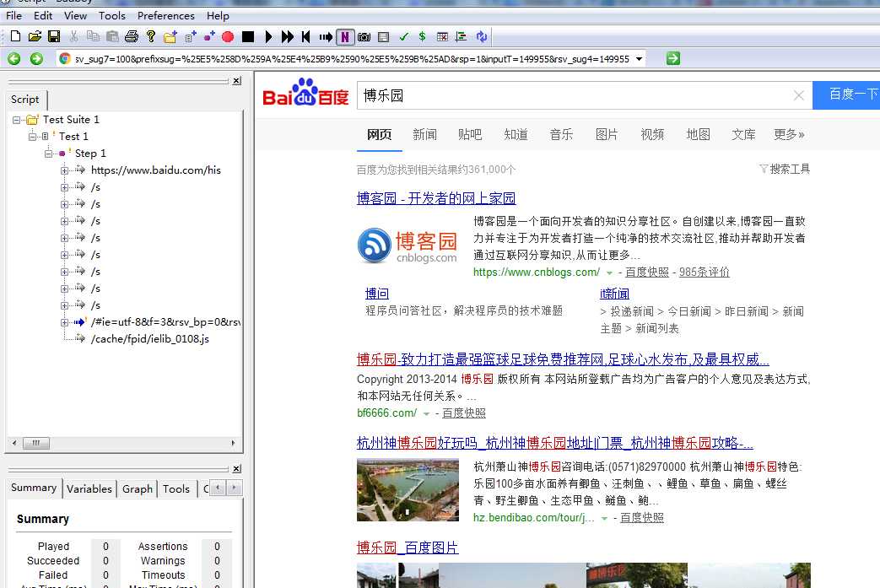This screenshot has width=880, height=588.
Task: Click into the URL address field
Action: click(351, 59)
